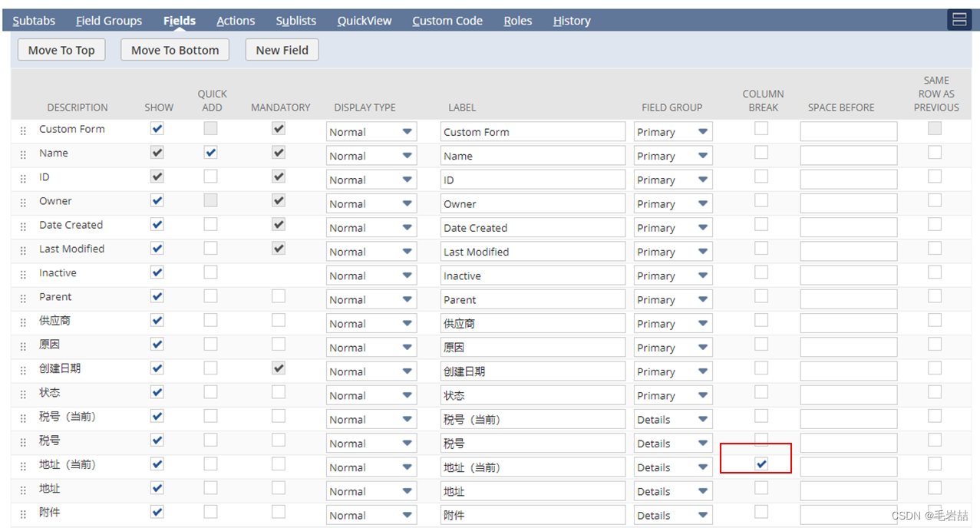This screenshot has width=980, height=528.
Task: Click the drag handle next to 供应商
Action: tap(23, 320)
